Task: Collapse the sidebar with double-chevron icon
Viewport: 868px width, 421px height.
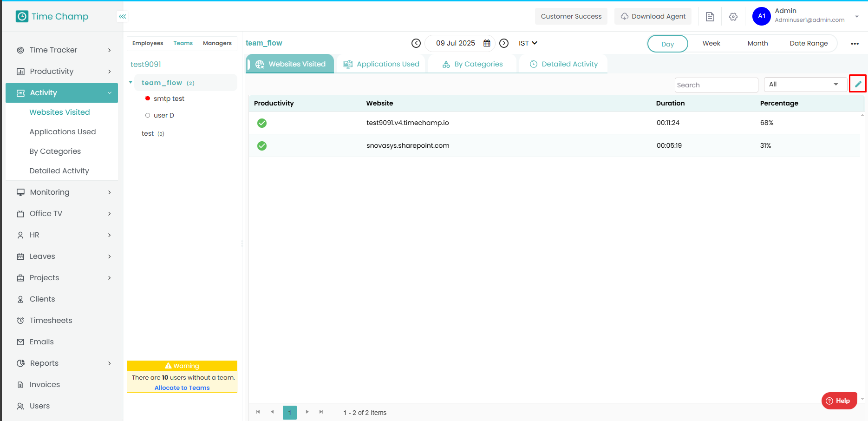Action: point(122,17)
